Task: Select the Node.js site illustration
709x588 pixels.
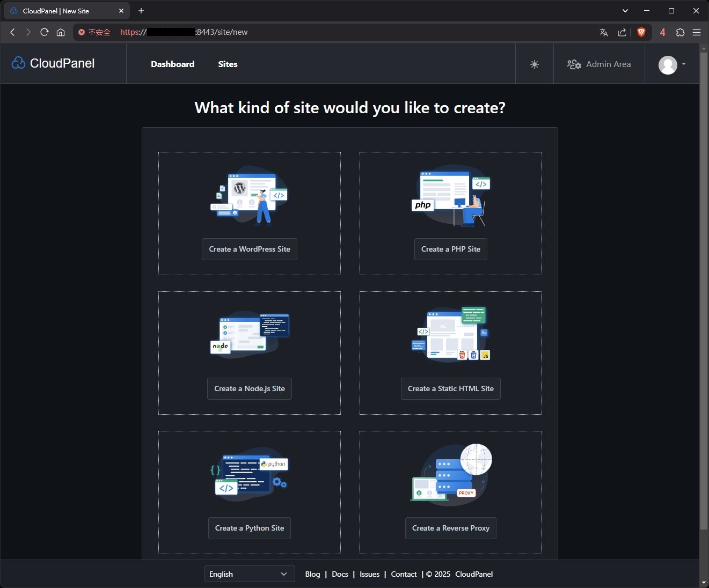Action: click(x=250, y=334)
